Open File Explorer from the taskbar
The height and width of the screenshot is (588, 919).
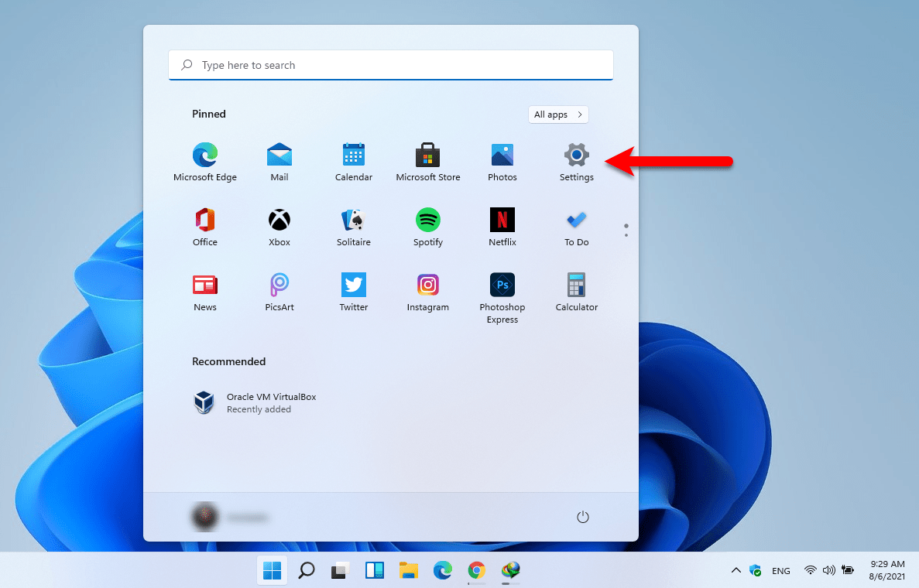(x=409, y=570)
